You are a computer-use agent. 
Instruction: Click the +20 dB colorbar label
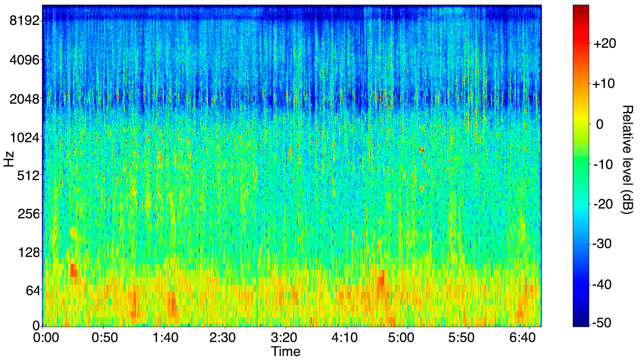coord(604,44)
